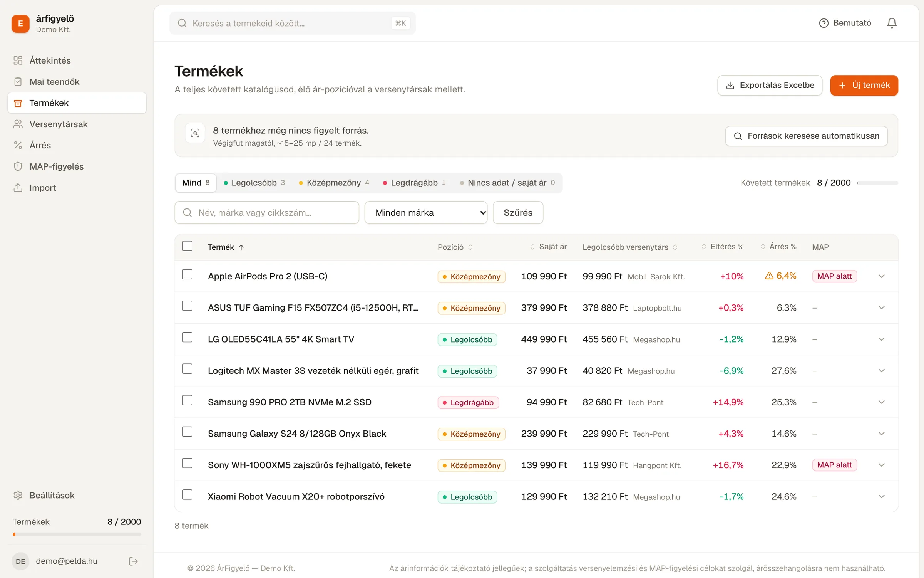Screen dimensions: 924x578
Task: Click the MAP-figyelés shield icon
Action: (18, 166)
